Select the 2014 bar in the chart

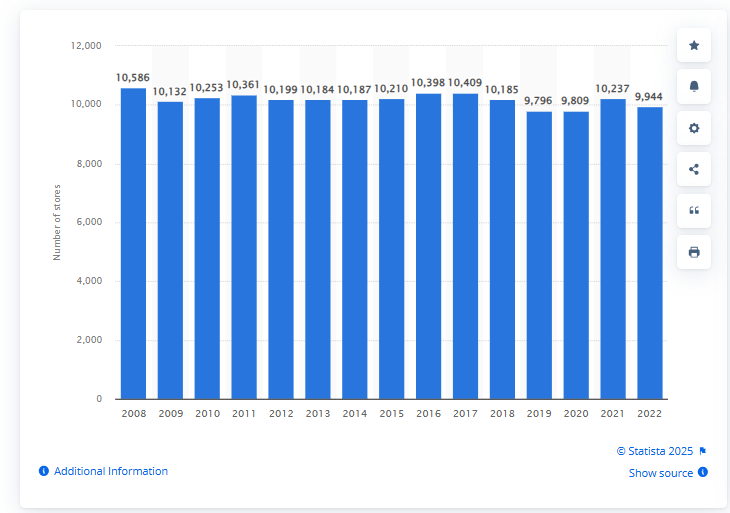(355, 250)
